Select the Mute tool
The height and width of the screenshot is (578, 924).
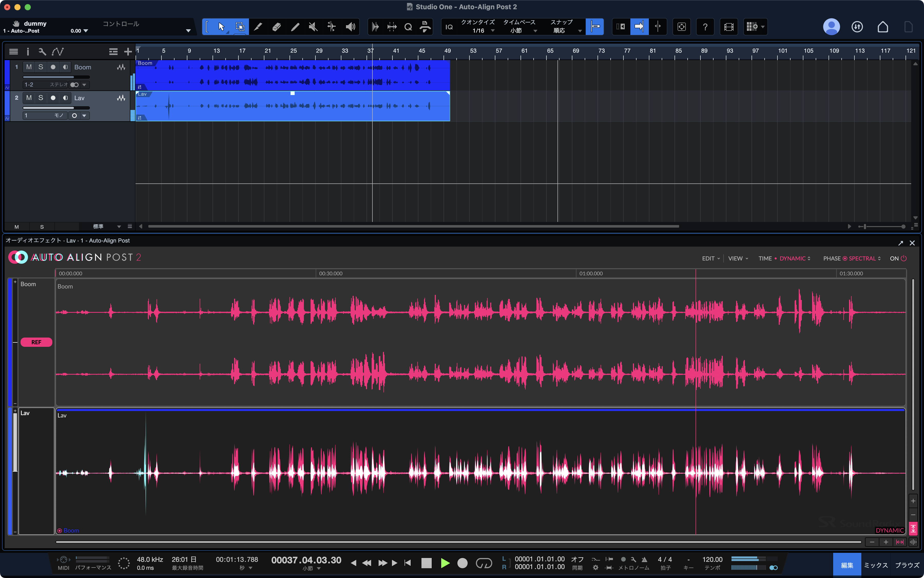pyautogui.click(x=313, y=27)
